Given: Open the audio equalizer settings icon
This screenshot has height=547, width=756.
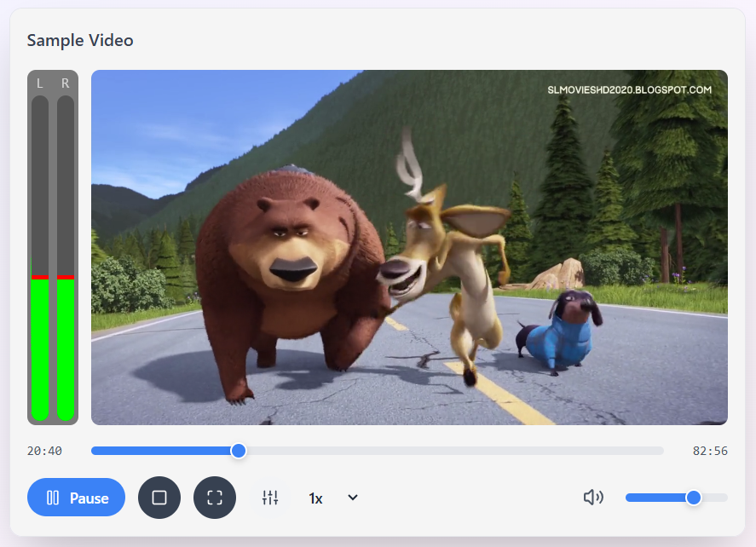Looking at the screenshot, I should 270,498.
